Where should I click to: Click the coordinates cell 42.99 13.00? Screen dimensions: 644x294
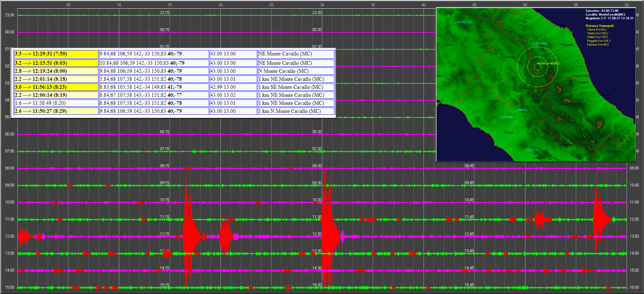233,87
